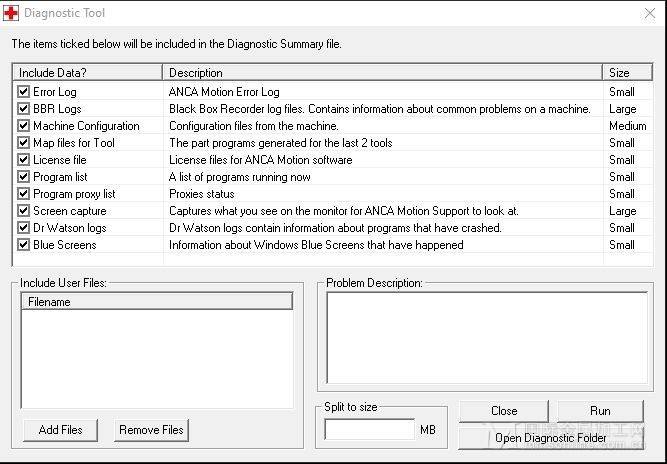The width and height of the screenshot is (667, 464).
Task: Click 'Large' size in BBR Logs row
Action: (623, 109)
